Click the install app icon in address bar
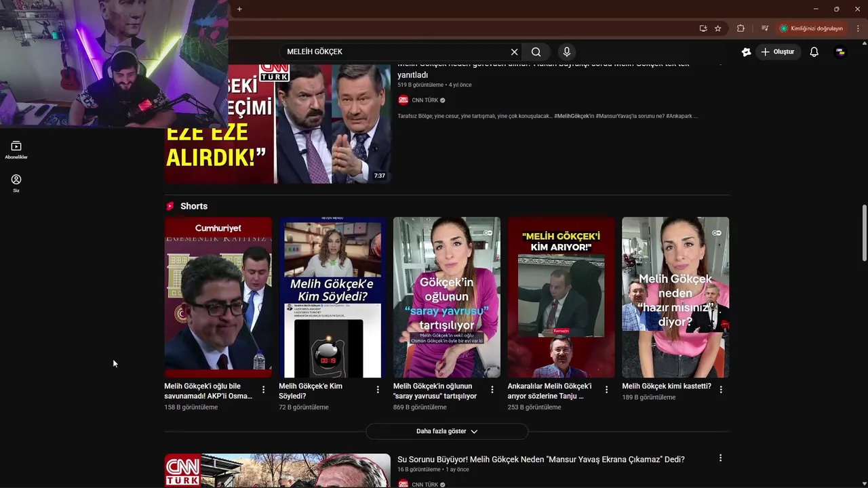Image resolution: width=868 pixels, height=488 pixels. (x=703, y=28)
